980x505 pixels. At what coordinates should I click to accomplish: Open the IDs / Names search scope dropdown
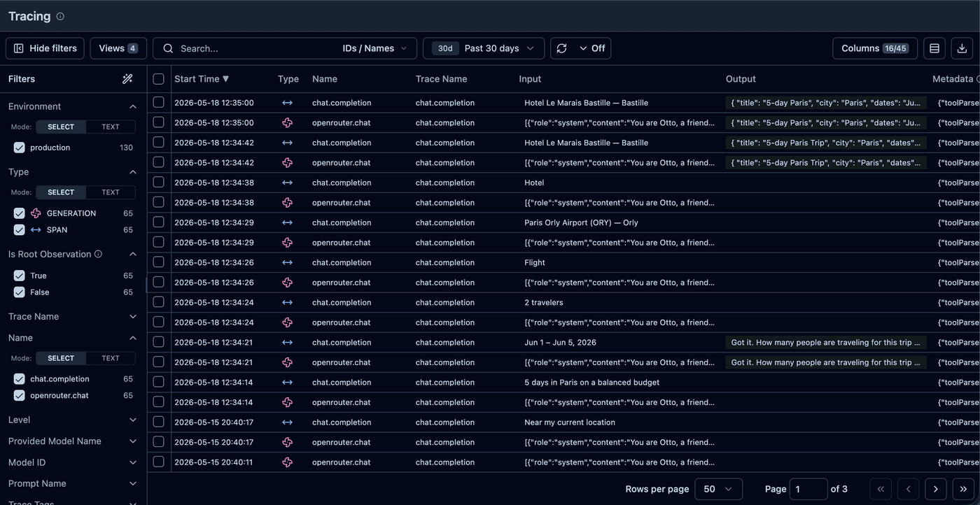(374, 48)
